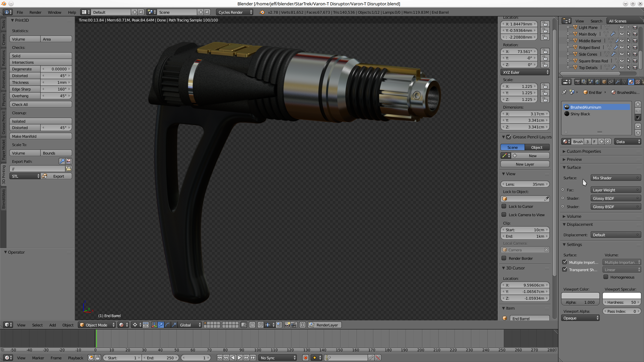Open the STL export format dropdown
The image size is (644, 362).
click(x=25, y=176)
